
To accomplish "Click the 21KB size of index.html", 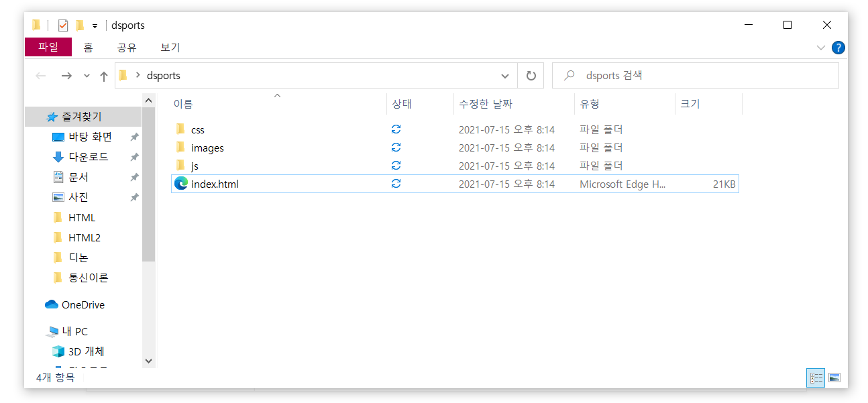I will point(724,184).
